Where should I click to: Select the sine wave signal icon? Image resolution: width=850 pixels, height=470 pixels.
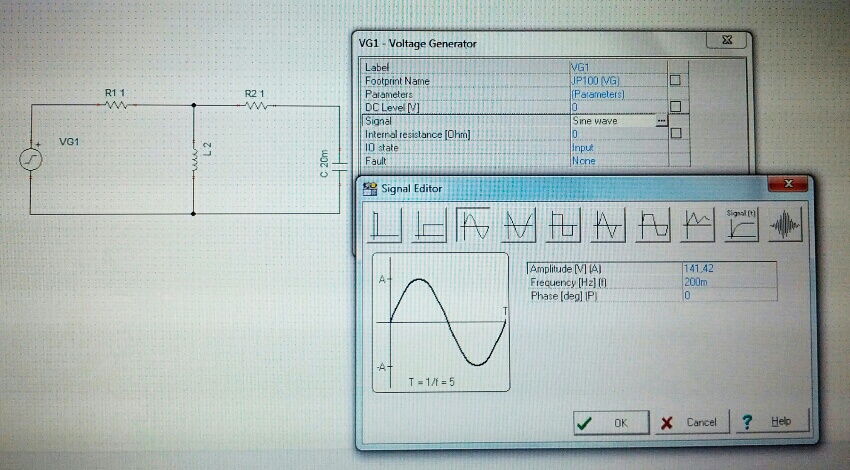click(x=473, y=227)
